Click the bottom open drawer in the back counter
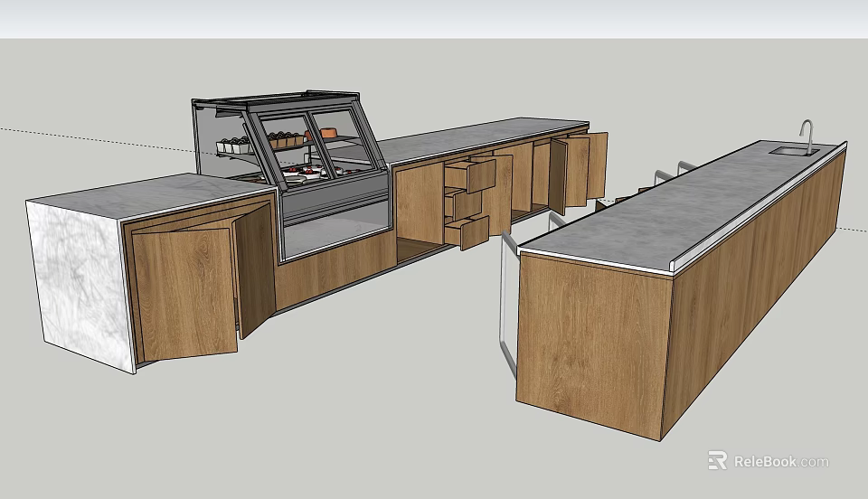This screenshot has width=868, height=499. click(467, 232)
